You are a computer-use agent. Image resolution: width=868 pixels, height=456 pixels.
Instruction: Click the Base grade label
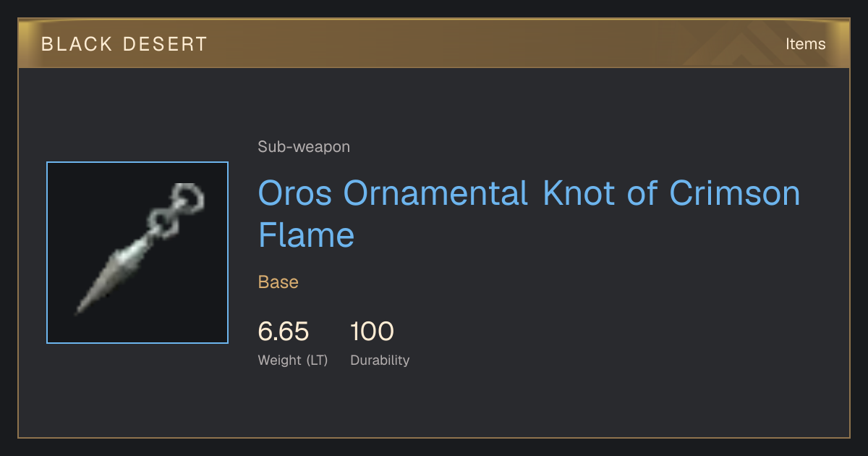(x=278, y=282)
